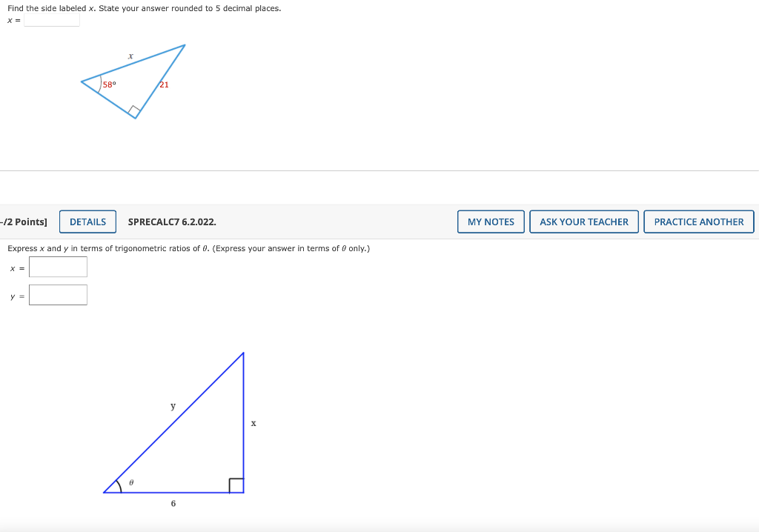This screenshot has height=532, width=759.
Task: Click PRACTICE ANOTHER
Action: click(698, 221)
